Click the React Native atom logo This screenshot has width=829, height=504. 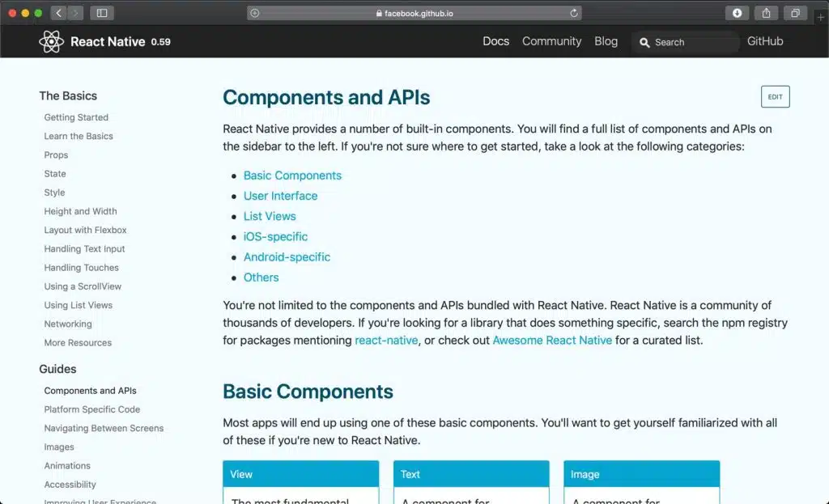click(51, 42)
